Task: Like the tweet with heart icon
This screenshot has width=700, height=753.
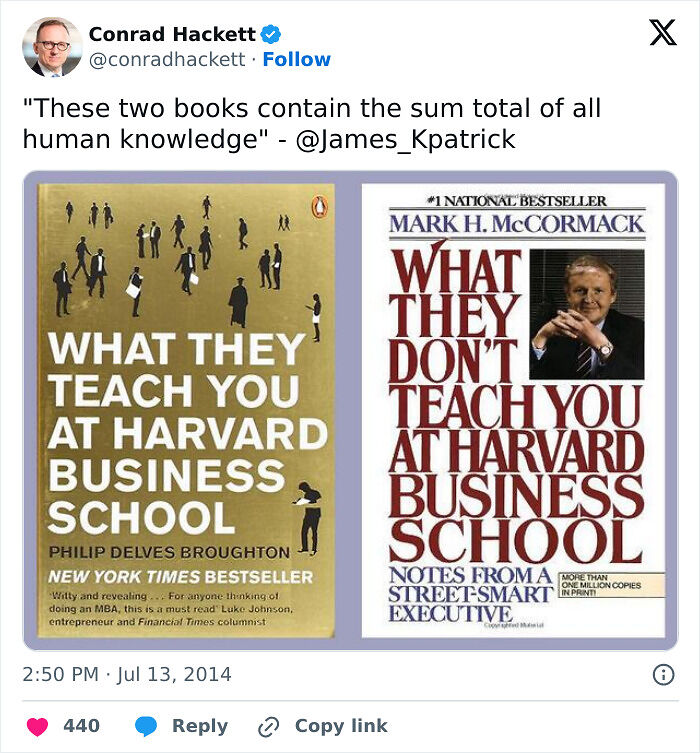Action: click(37, 726)
